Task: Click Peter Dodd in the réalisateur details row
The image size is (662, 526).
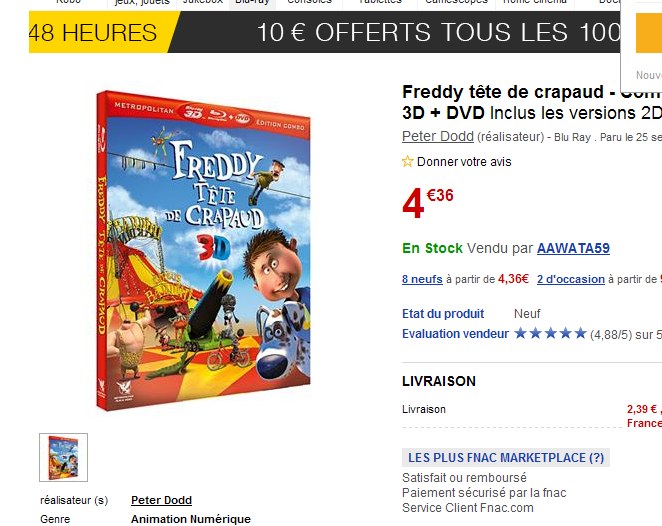Action: click(x=161, y=500)
